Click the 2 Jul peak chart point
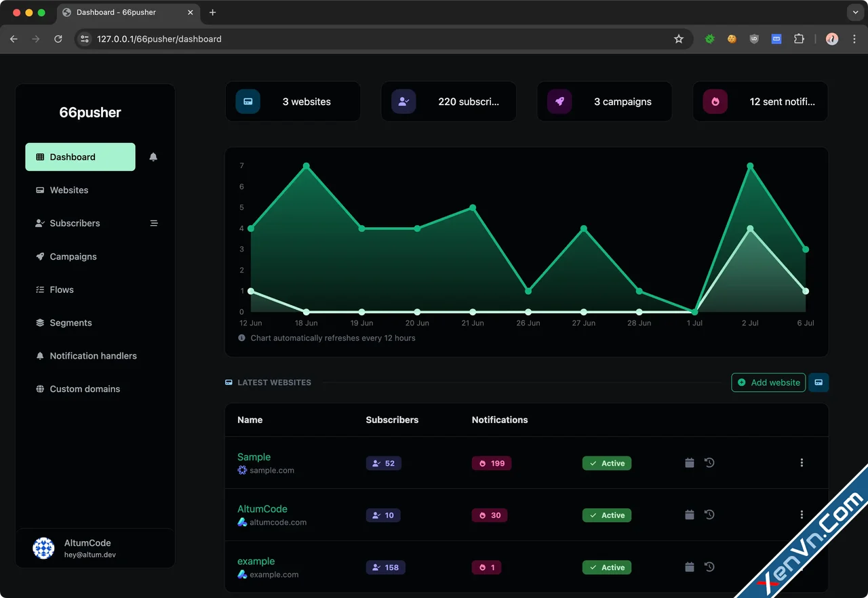 pos(750,166)
